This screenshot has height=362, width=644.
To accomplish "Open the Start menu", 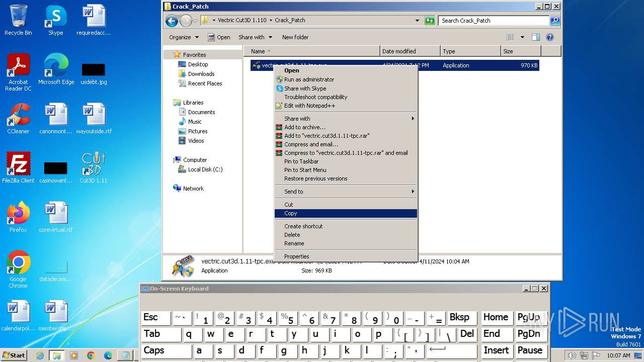I will (14, 355).
